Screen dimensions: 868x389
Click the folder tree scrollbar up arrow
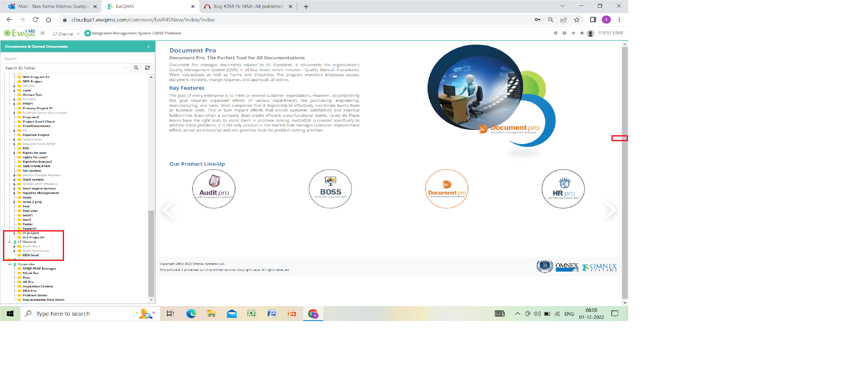coord(151,77)
